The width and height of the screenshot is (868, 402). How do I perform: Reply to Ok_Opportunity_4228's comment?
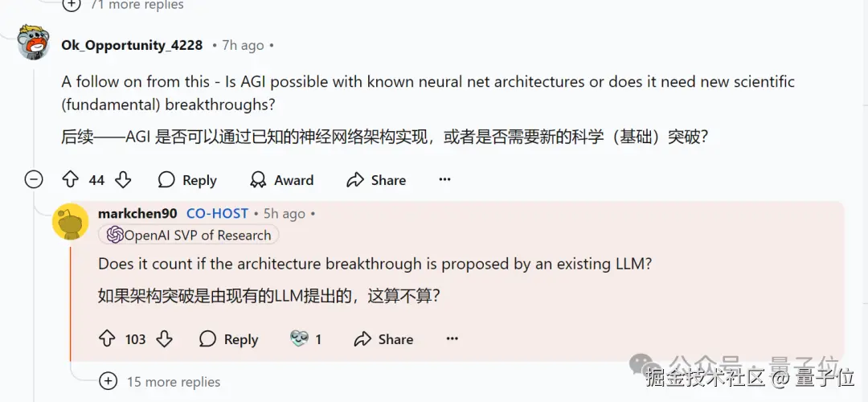(x=187, y=180)
